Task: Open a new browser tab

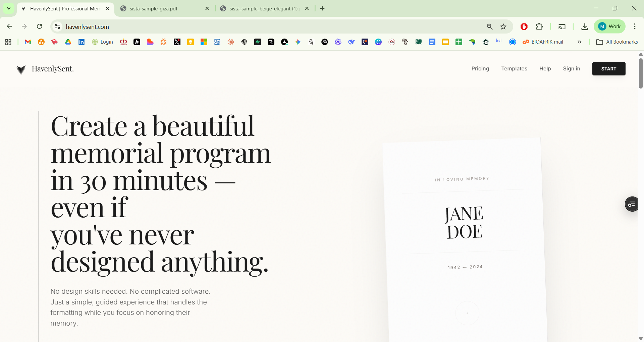Action: 322,9
